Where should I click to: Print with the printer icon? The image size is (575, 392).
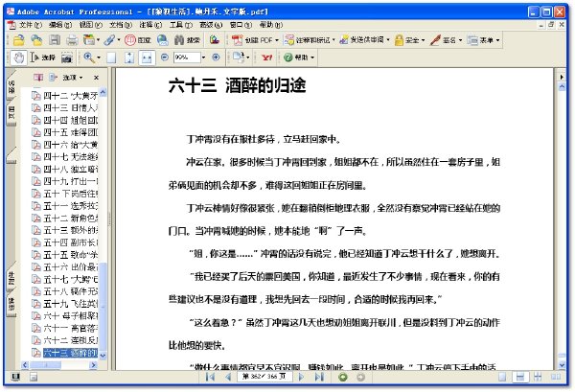72,39
